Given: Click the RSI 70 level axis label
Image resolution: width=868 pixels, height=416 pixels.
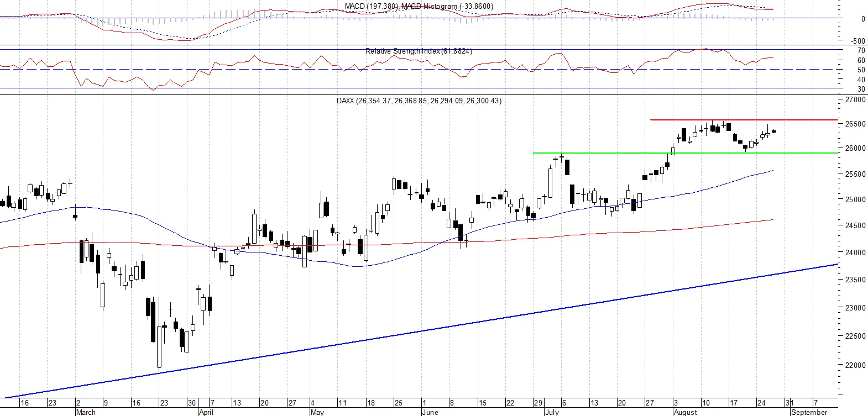Looking at the screenshot, I should 861,51.
